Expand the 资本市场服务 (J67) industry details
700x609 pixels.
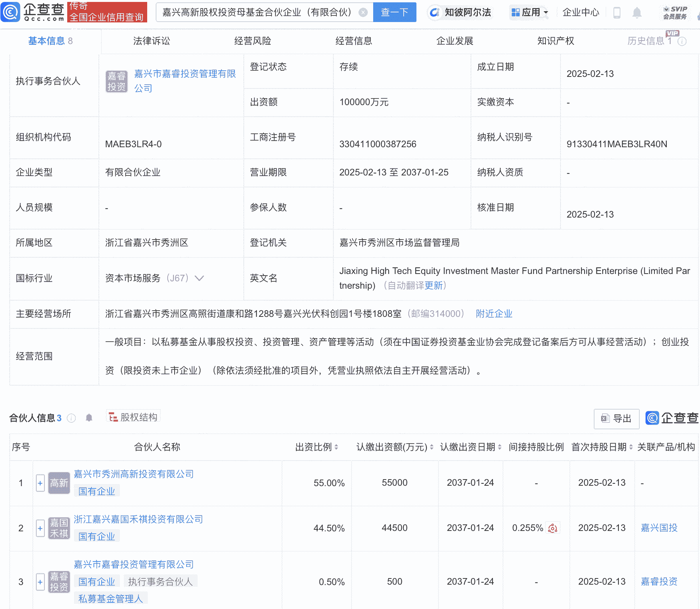tap(199, 278)
